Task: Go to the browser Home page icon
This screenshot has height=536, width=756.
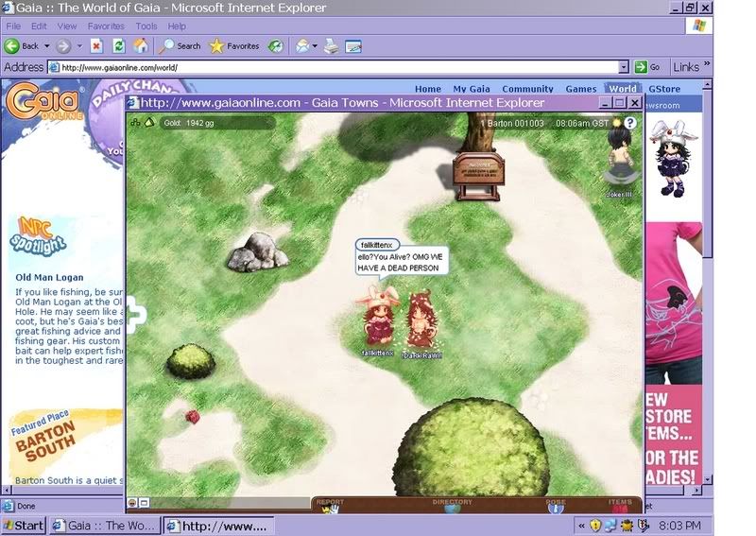Action: [x=141, y=46]
